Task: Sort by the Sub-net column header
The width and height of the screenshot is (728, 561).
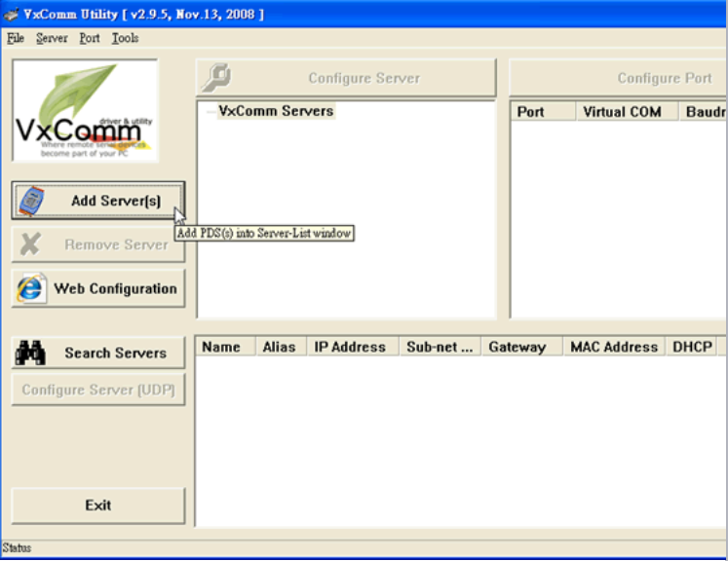Action: tap(441, 347)
